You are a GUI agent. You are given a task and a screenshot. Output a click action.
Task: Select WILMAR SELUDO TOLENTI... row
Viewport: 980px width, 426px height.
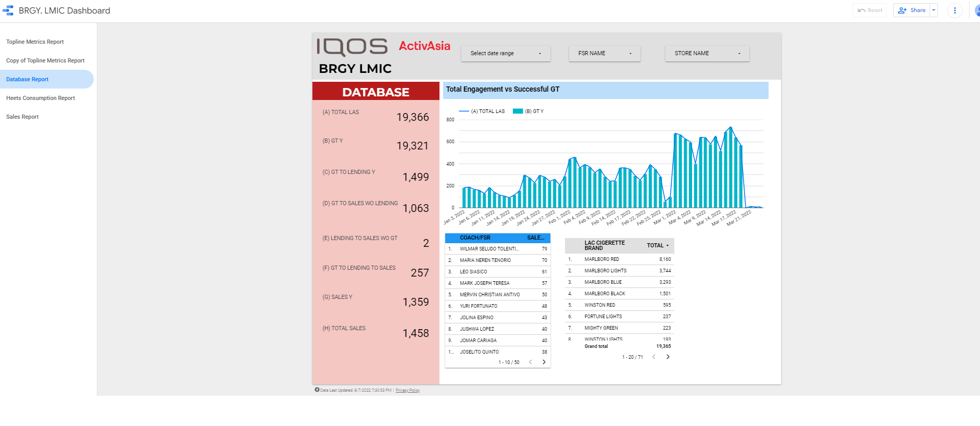(x=498, y=249)
